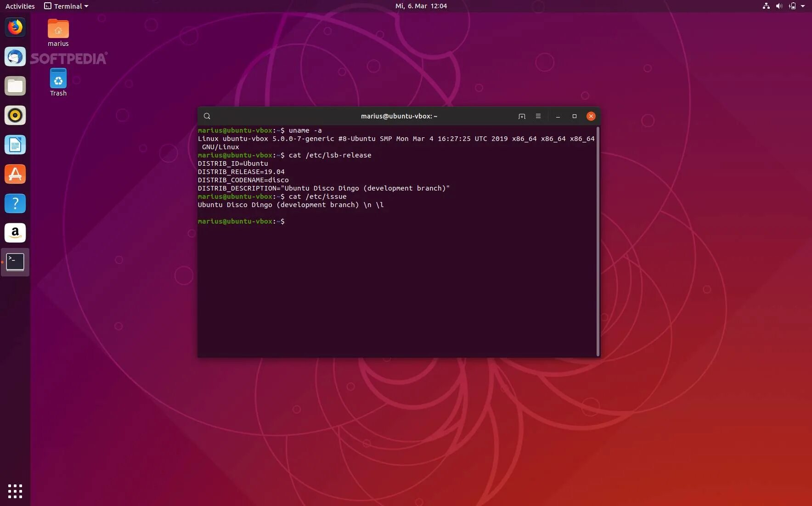This screenshot has height=506, width=812.
Task: Launch Thunderbird mail client
Action: coord(15,56)
